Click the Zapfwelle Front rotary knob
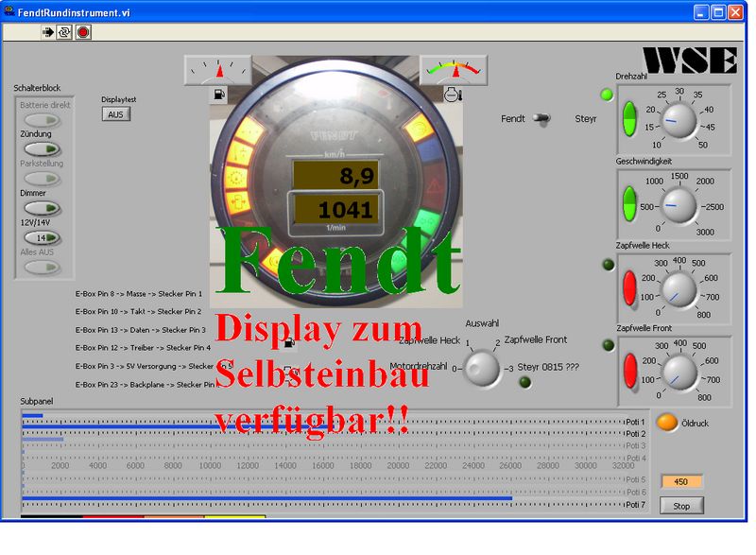This screenshot has width=756, height=555. point(679,373)
